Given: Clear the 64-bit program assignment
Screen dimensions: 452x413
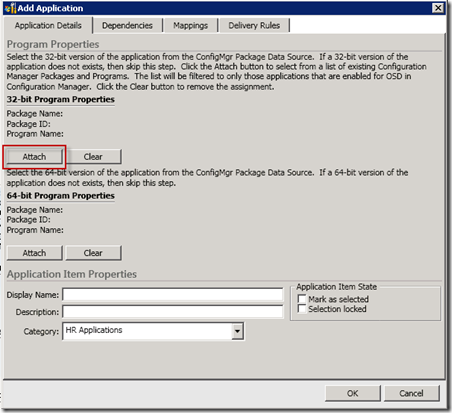Looking at the screenshot, I should tap(93, 253).
